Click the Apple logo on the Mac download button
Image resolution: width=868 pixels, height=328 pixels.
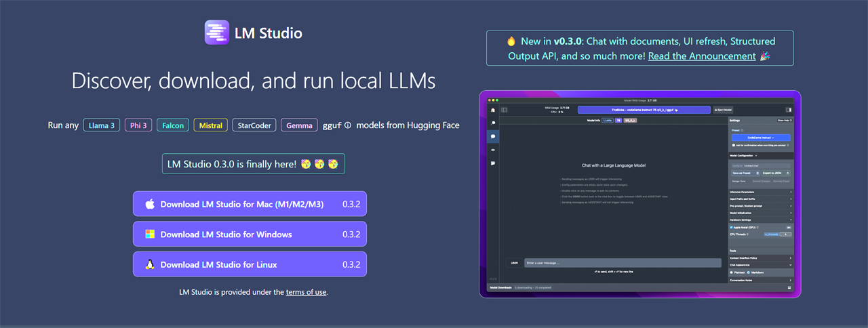(x=150, y=204)
